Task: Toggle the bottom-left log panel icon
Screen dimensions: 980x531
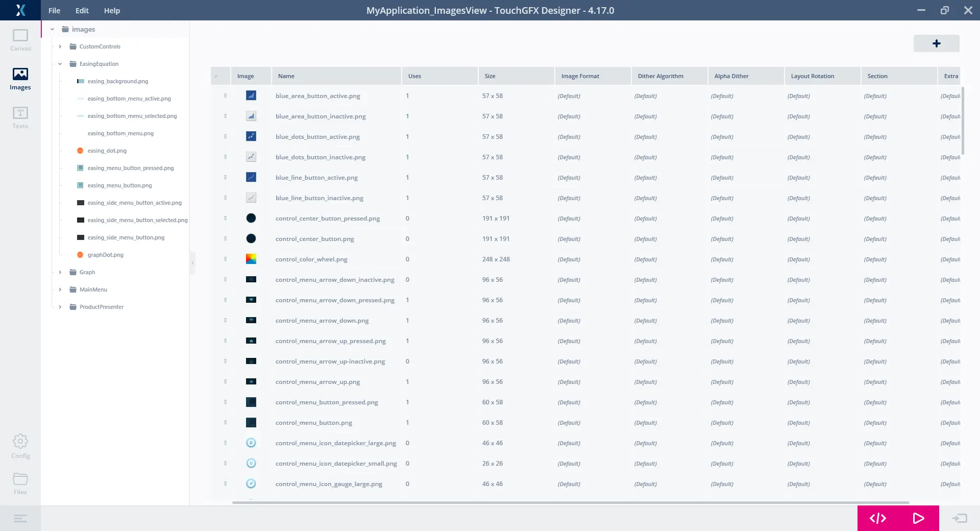Action: click(x=20, y=519)
